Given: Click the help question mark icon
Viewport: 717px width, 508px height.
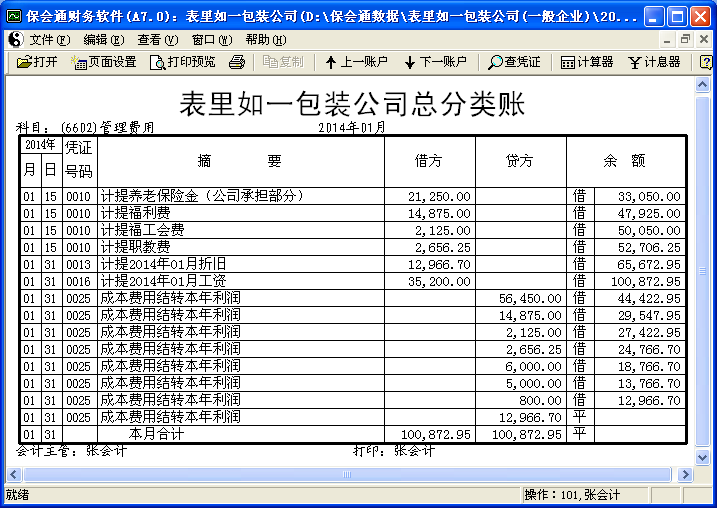Looking at the screenshot, I should (706, 62).
